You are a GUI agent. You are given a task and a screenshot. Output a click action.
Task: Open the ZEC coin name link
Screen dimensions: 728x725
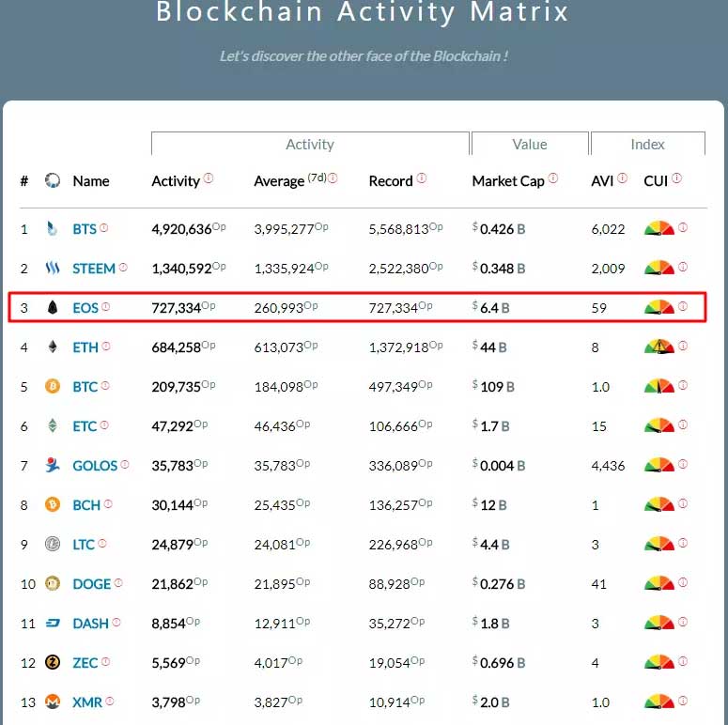tap(85, 662)
